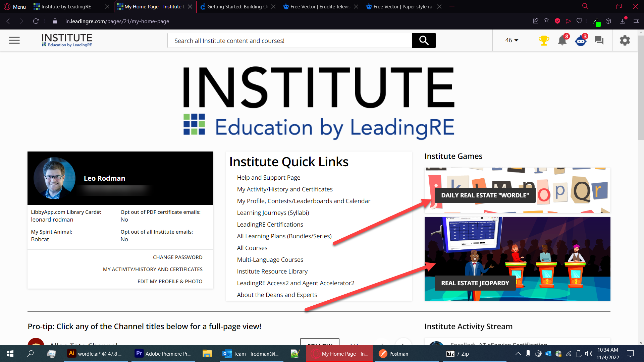Open Help and Support Page link
Screen dimensions: 644x362
pyautogui.click(x=268, y=178)
